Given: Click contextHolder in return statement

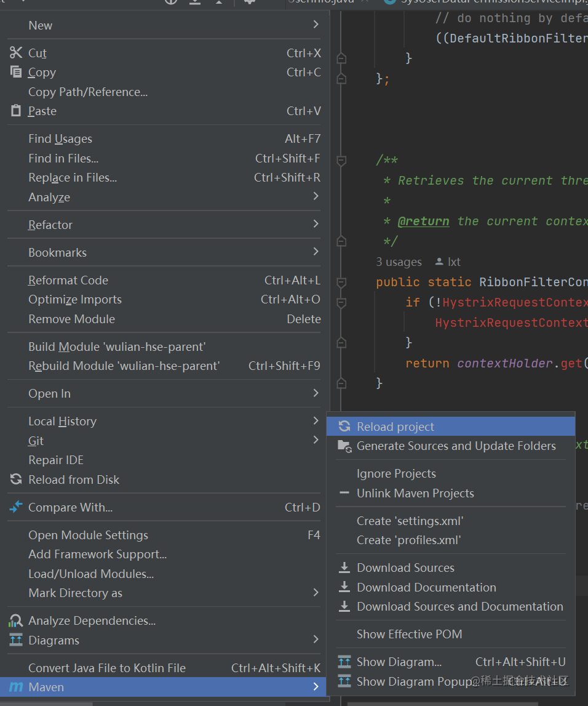Looking at the screenshot, I should tap(505, 363).
